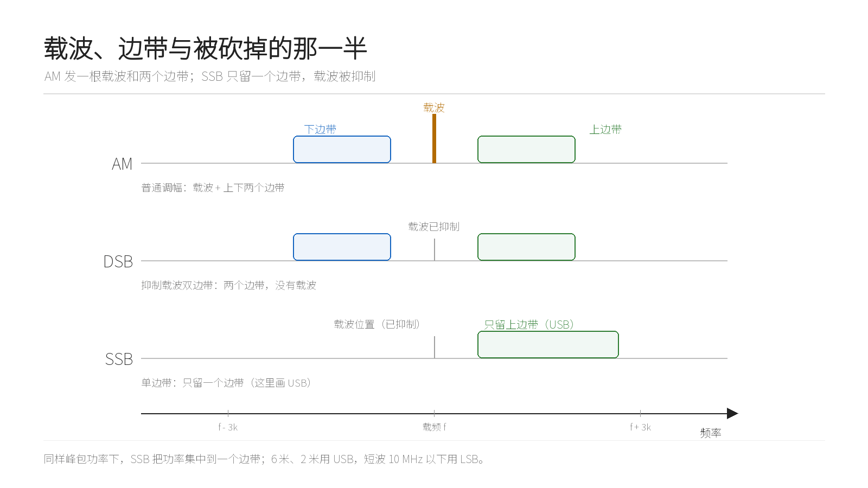
Task: Select the wide green USB box in the SSB row
Action: click(x=548, y=344)
